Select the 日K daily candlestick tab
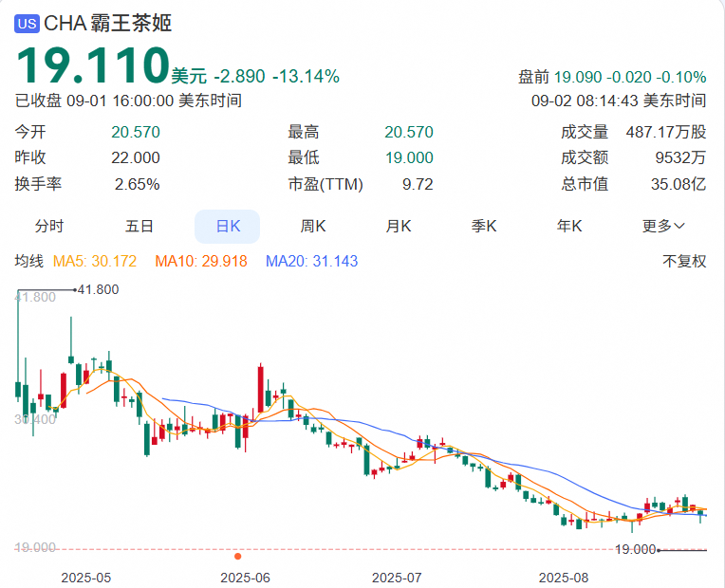The height and width of the screenshot is (588, 725). tap(227, 226)
